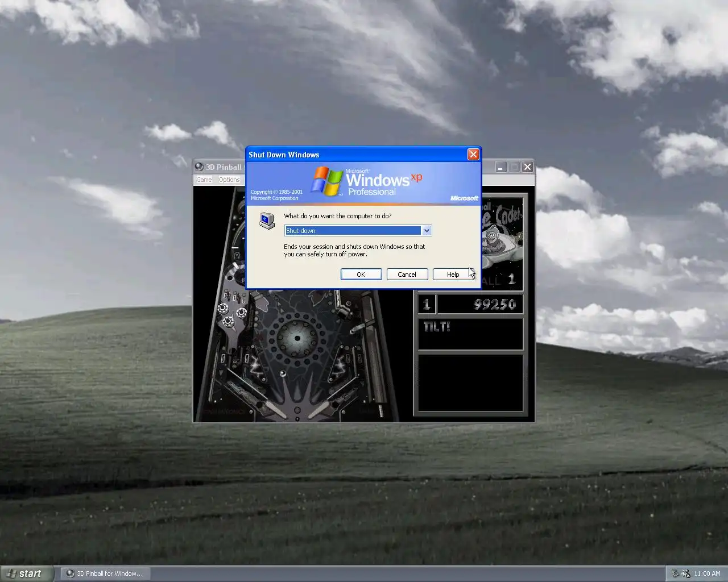Screen dimensions: 728x582
Task: Click the Windows XP flag logo
Action: coord(327,181)
